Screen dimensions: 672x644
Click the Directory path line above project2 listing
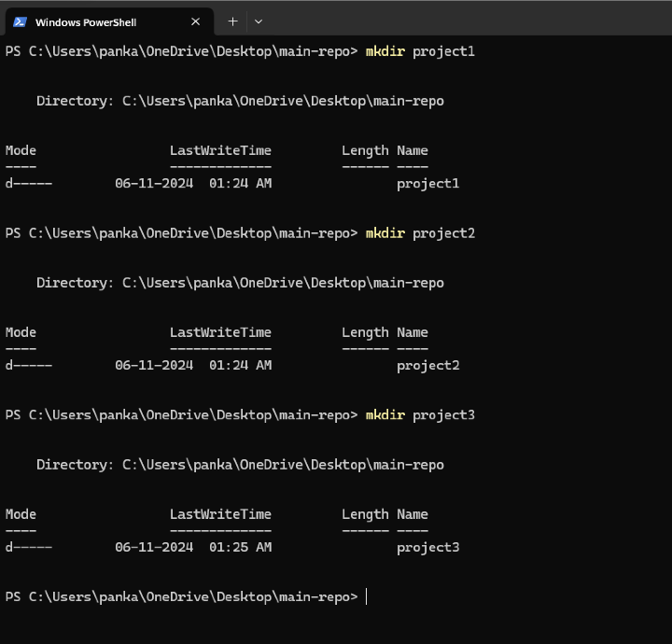click(240, 283)
